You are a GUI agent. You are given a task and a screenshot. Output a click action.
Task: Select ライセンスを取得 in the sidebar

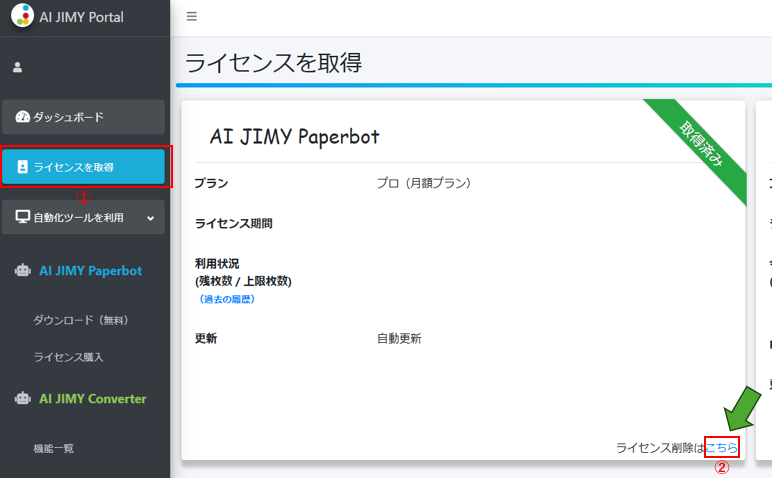(x=83, y=167)
